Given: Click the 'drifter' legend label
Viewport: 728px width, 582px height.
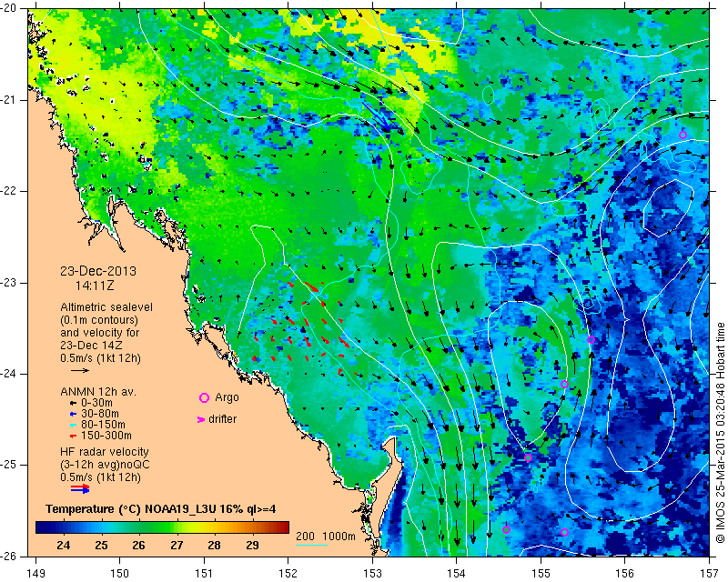Looking at the screenshot, I should [222, 419].
